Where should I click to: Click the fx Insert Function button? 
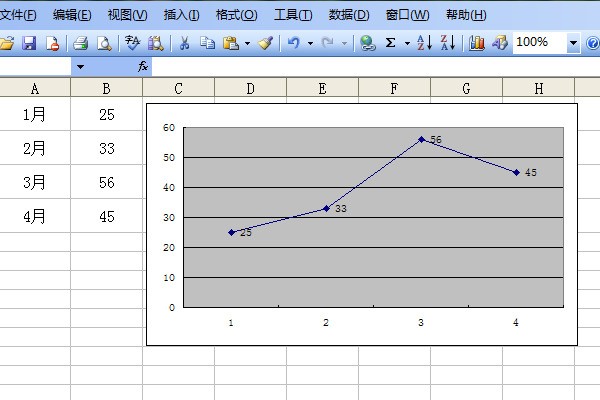143,67
